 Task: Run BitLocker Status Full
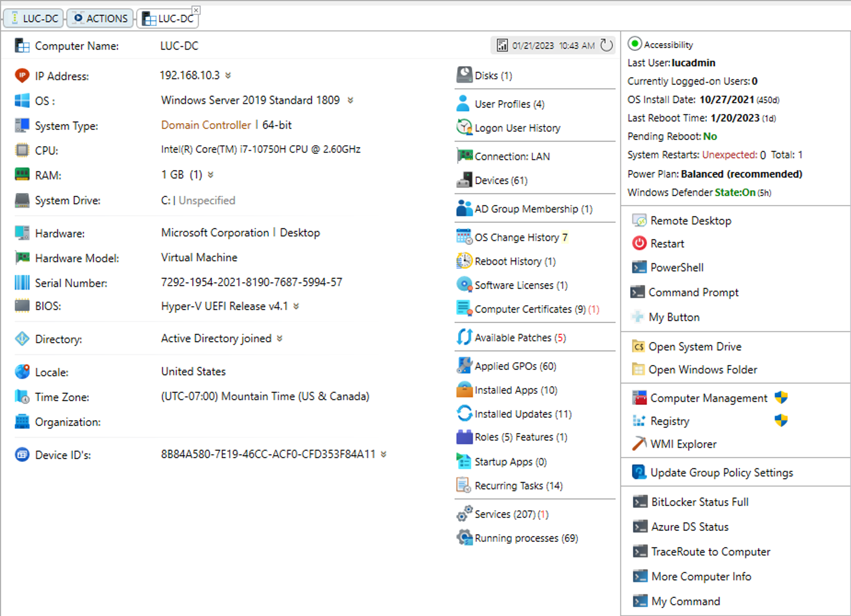coord(691,502)
